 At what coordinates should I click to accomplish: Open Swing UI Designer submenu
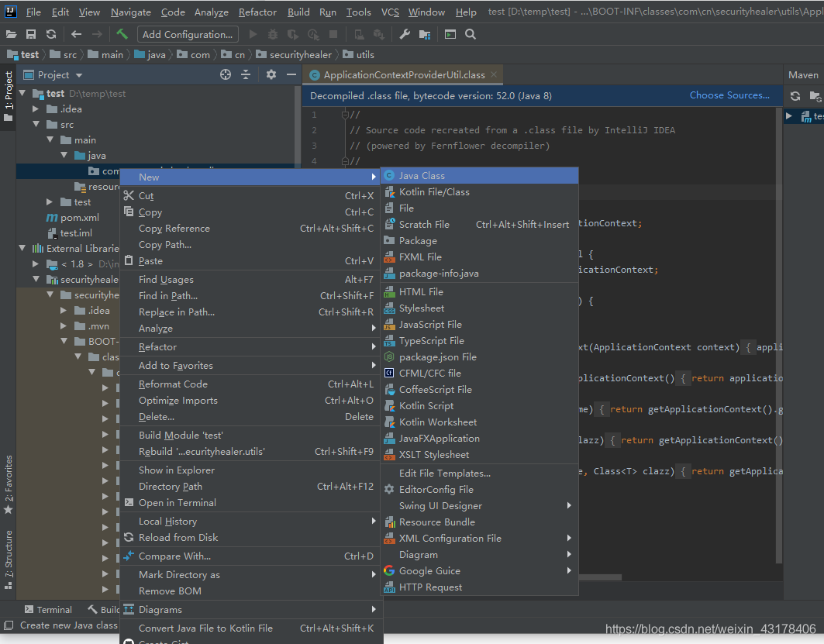(x=479, y=505)
